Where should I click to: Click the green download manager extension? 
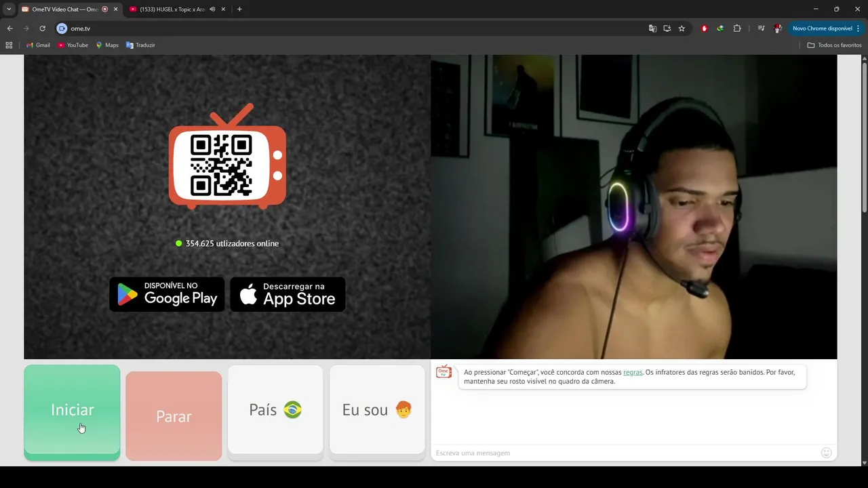click(x=720, y=28)
